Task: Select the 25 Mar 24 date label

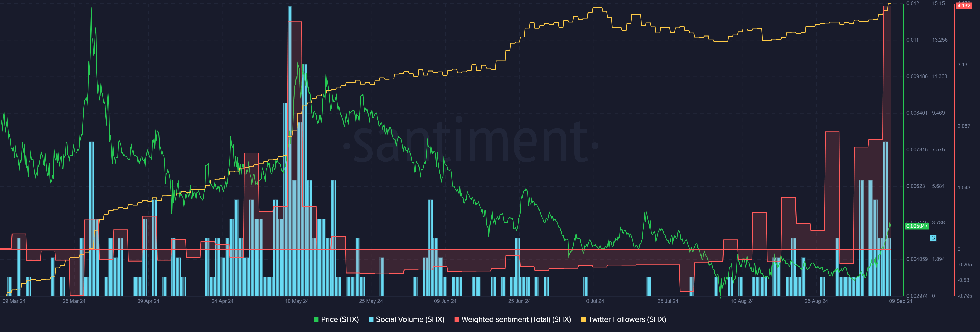Action: click(x=74, y=301)
